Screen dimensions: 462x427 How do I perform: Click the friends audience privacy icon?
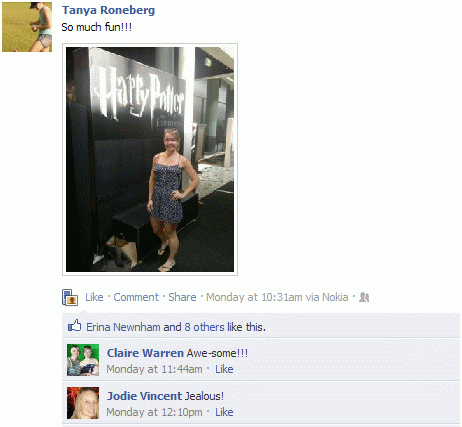tap(364, 297)
